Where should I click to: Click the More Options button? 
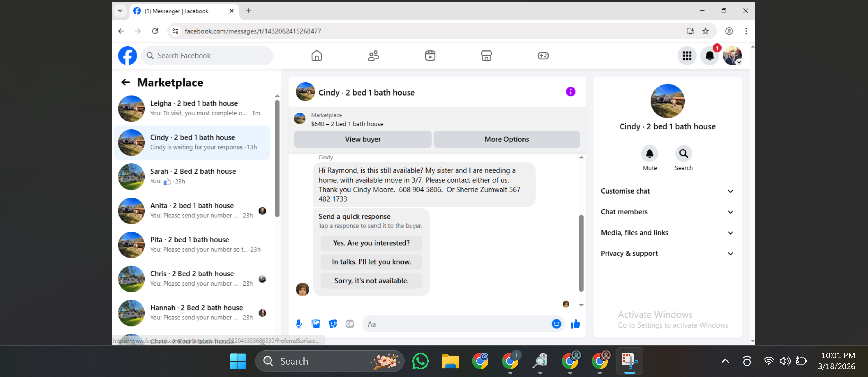[506, 139]
